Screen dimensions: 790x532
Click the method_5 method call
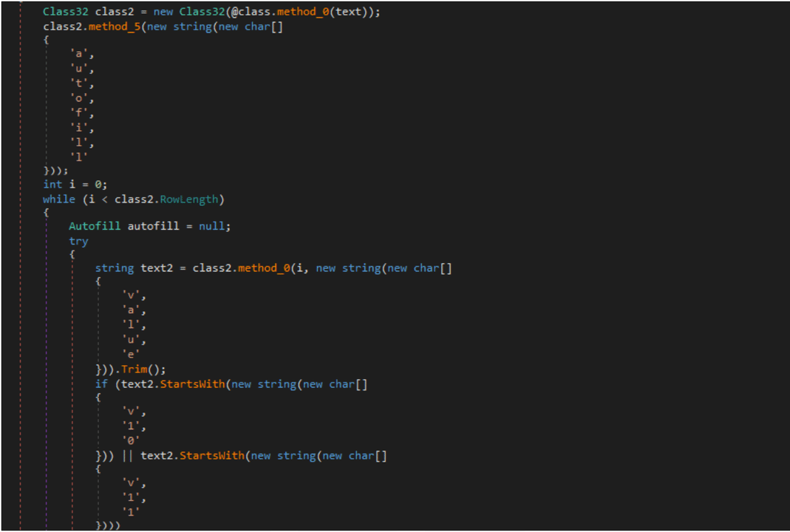point(115,27)
